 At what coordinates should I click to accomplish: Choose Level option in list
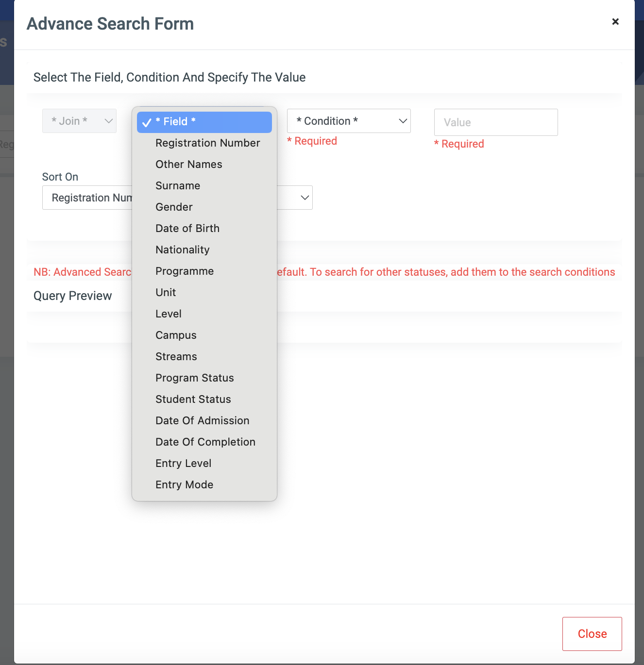coord(204,314)
